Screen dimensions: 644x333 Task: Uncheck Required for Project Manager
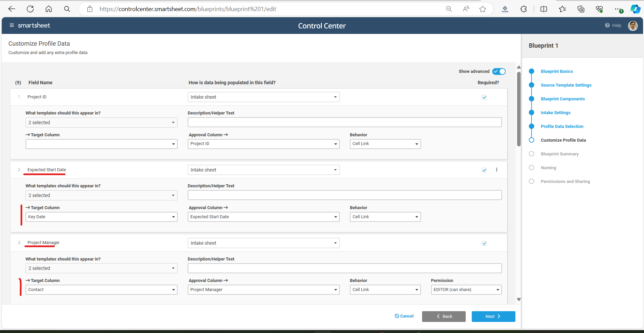pyautogui.click(x=484, y=243)
